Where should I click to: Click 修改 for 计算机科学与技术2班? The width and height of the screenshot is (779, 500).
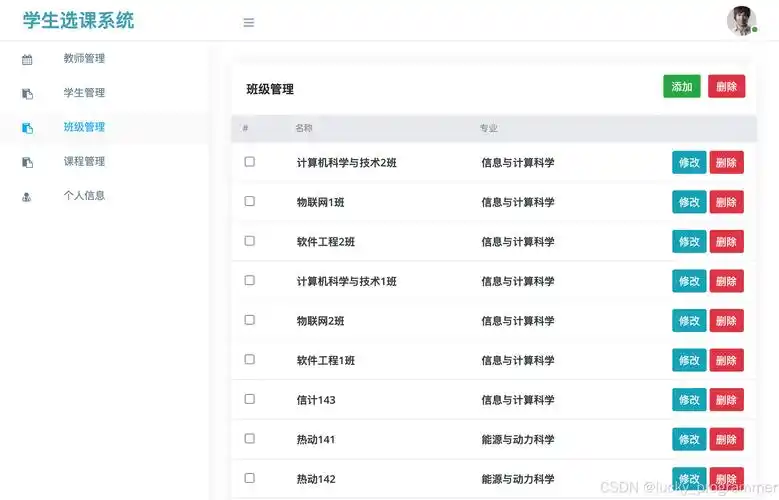(x=689, y=163)
